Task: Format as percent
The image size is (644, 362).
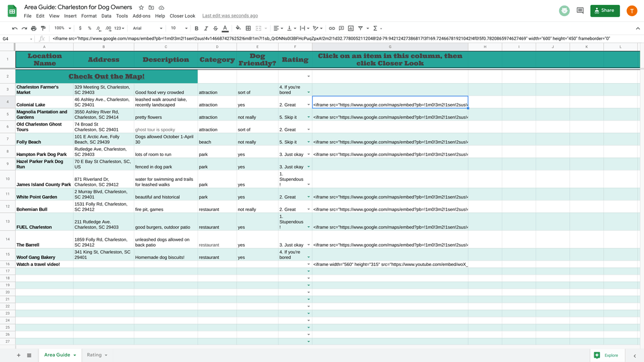Action: click(89, 28)
